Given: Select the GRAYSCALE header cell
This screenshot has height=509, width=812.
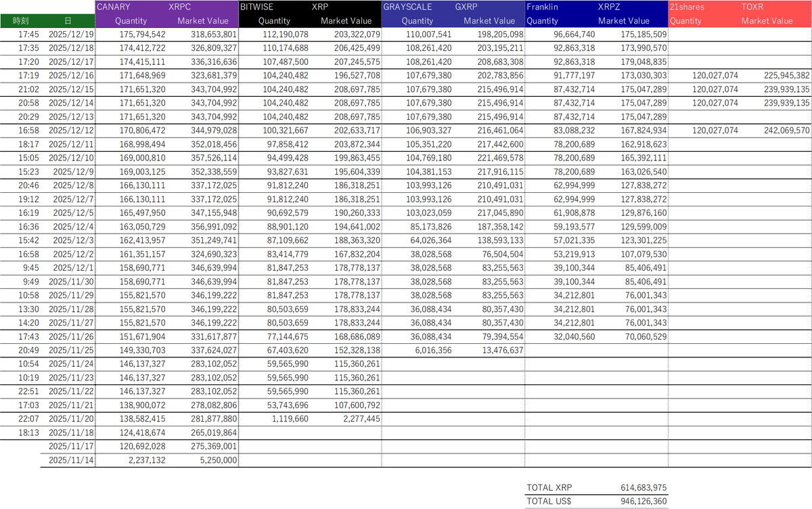Looking at the screenshot, I should [x=406, y=7].
